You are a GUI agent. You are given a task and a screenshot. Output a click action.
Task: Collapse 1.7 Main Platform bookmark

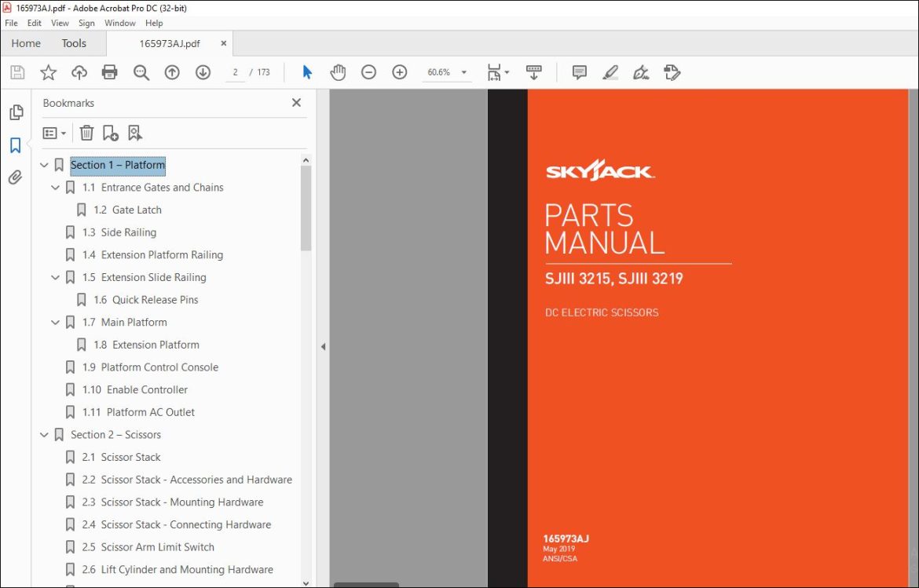(x=55, y=322)
